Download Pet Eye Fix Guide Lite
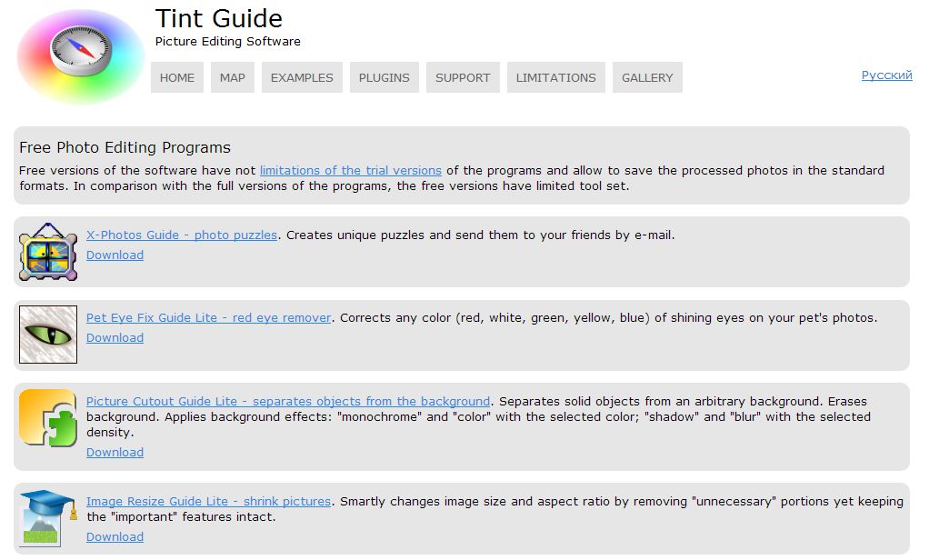929x560 pixels. point(115,338)
